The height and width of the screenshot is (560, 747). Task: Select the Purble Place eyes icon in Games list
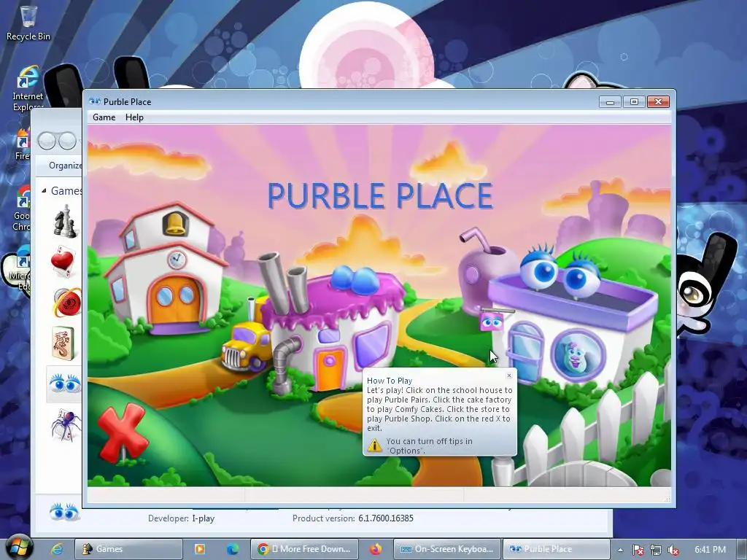point(64,384)
